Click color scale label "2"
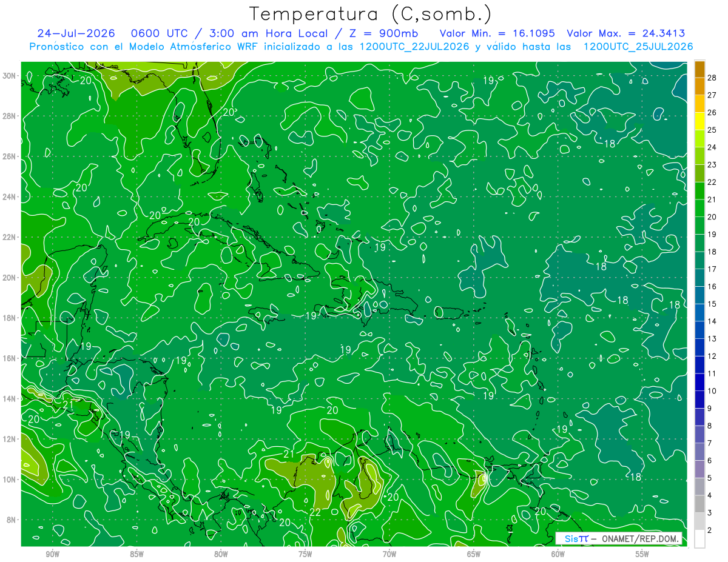This screenshot has height=562, width=728. (x=710, y=530)
